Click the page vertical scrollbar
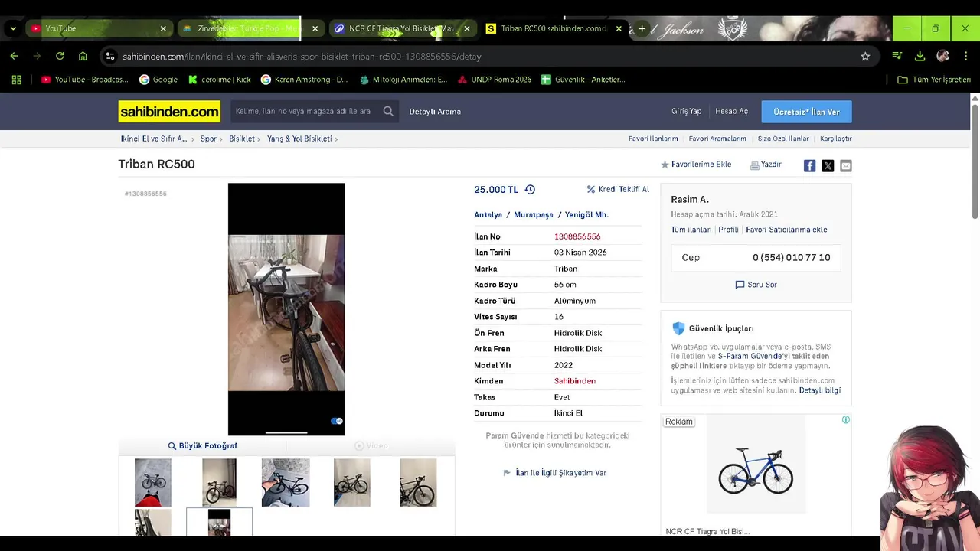This screenshot has height=551, width=980. point(975,161)
